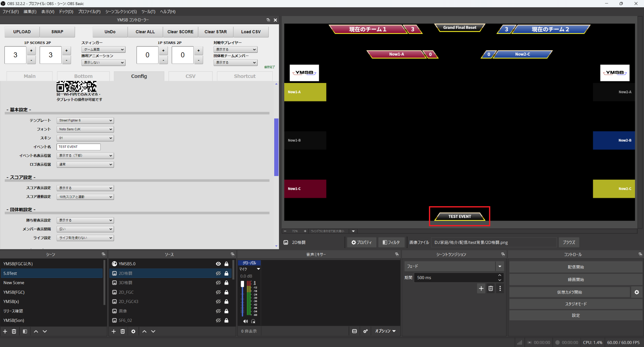The width and height of the screenshot is (644, 347).
Task: Add a scene transition with plus button
Action: pyautogui.click(x=481, y=288)
